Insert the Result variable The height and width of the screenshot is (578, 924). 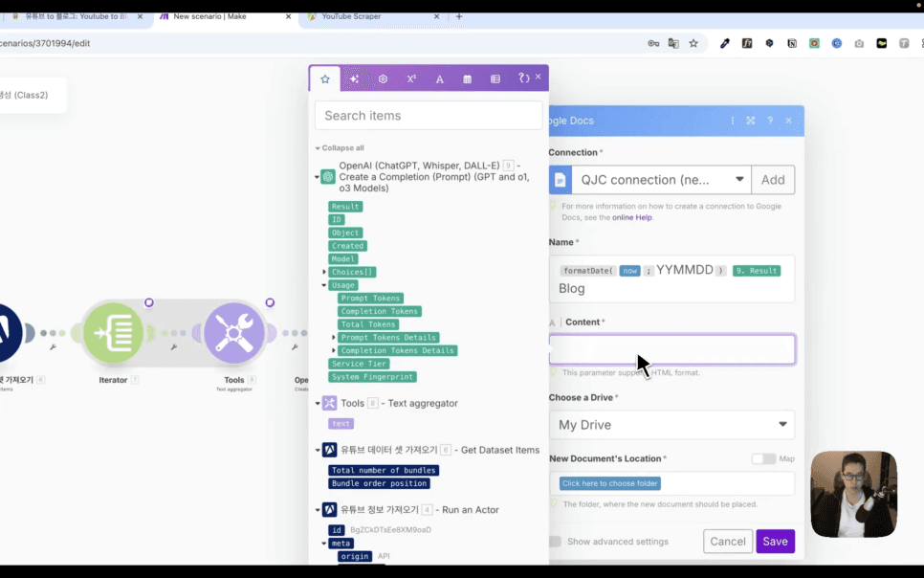[x=345, y=207]
